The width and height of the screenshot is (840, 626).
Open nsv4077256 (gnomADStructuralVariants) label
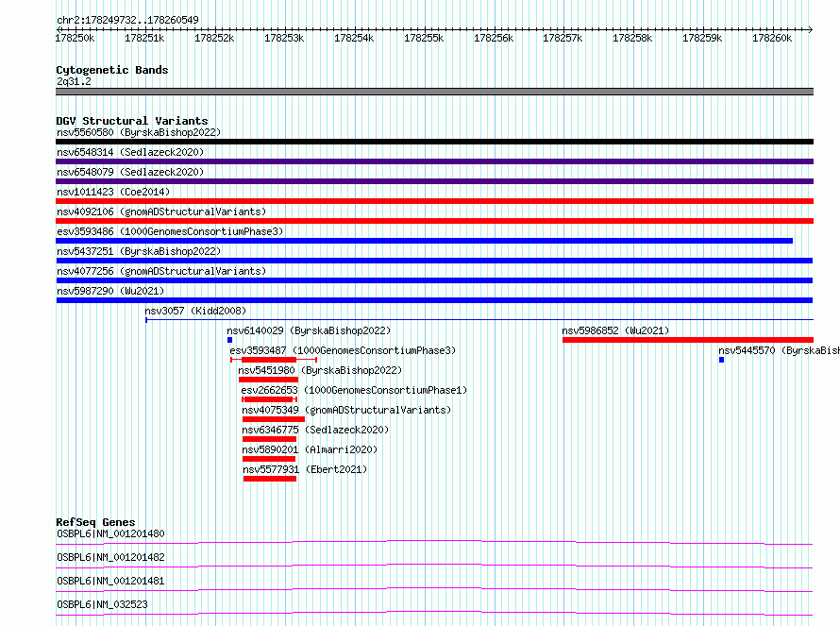pyautogui.click(x=161, y=271)
